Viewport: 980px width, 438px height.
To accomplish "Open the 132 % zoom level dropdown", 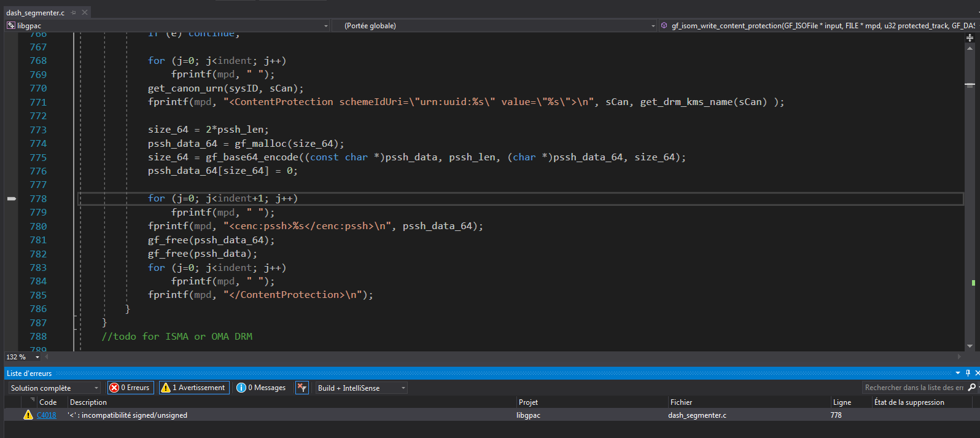I will pyautogui.click(x=23, y=357).
